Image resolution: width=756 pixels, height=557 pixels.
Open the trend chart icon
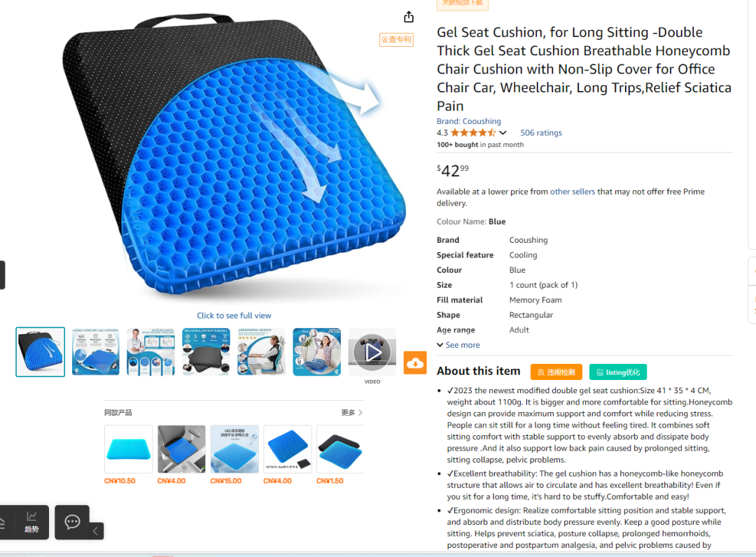click(x=31, y=522)
